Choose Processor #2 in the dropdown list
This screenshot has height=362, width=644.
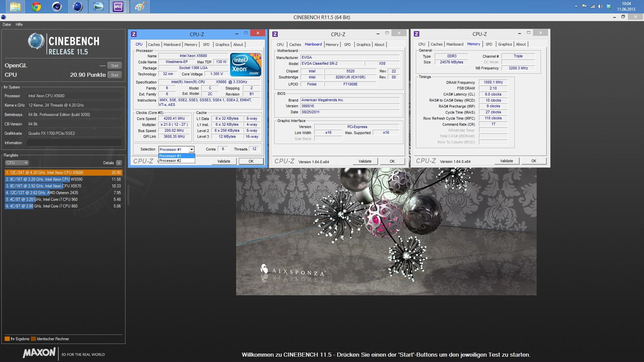pyautogui.click(x=176, y=161)
